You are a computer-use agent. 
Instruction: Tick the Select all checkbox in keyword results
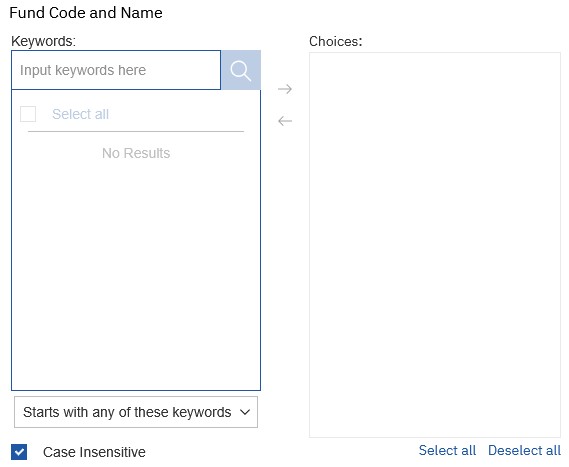[28, 114]
